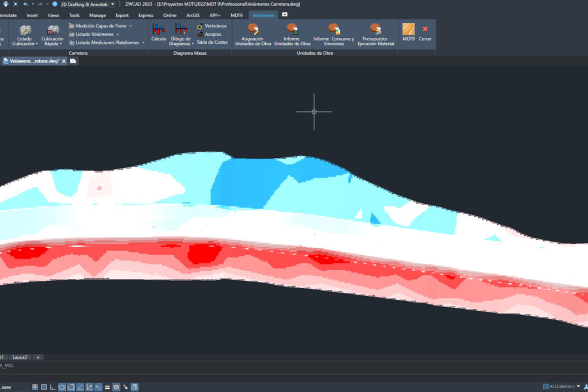Toggle ortho mode in status bar
Screen dimensions: 588x392
tap(53, 387)
